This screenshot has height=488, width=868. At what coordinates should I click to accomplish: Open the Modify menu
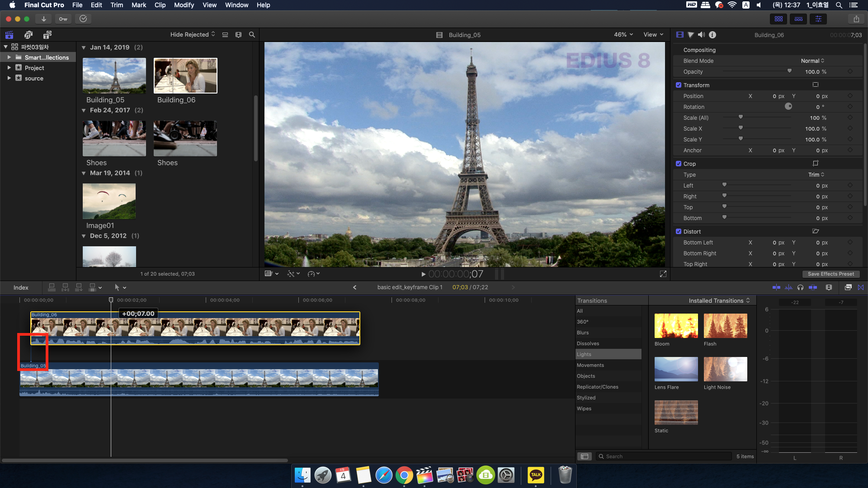(x=184, y=5)
